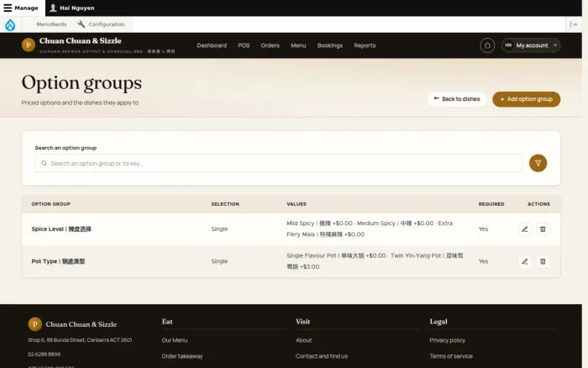588x368 pixels.
Task: Open the Menu navigation item
Action: (x=298, y=45)
